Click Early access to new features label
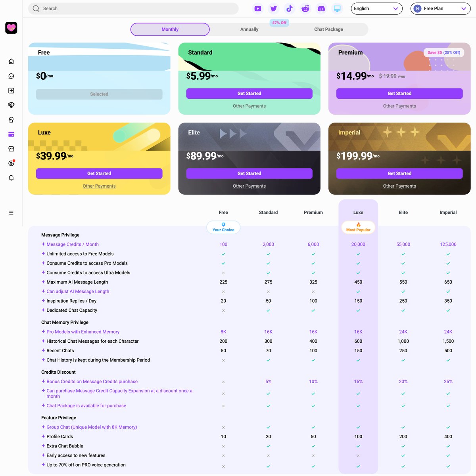Screen dimensions: 476x476 [x=76, y=455]
